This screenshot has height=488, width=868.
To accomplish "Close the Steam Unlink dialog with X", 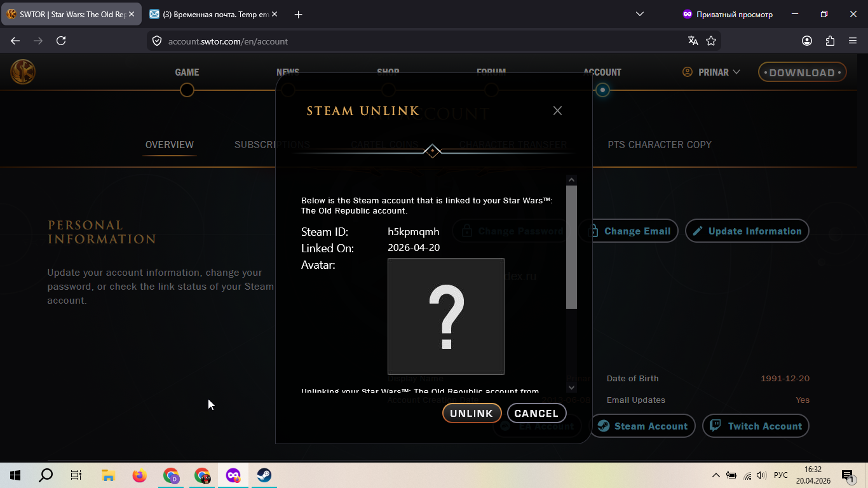I will (557, 111).
